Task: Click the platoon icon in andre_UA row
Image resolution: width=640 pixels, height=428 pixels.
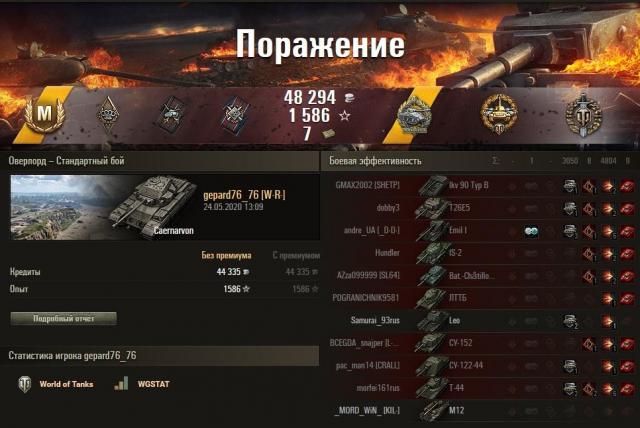Action: click(531, 231)
